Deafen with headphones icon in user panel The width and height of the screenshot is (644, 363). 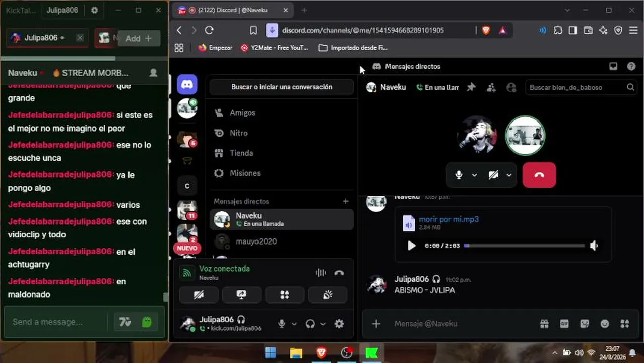310,324
